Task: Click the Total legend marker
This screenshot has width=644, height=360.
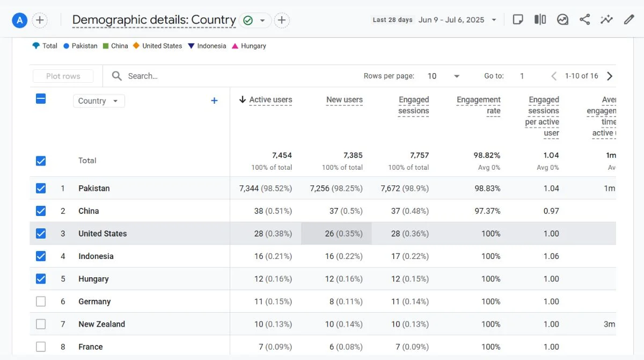Action: point(36,46)
